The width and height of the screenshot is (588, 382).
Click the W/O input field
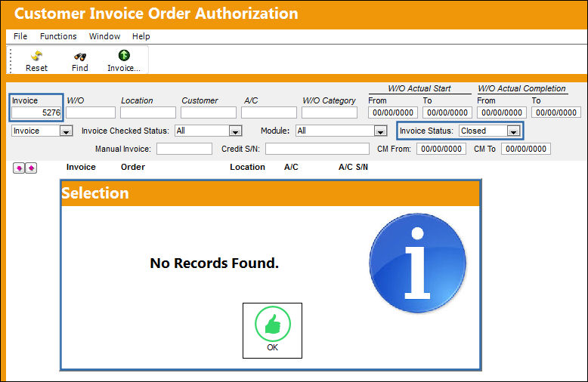(91, 112)
